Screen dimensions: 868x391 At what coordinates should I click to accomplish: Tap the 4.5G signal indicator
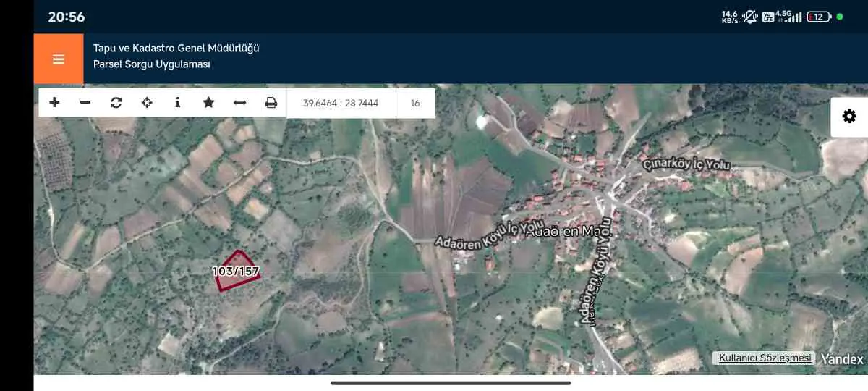pos(788,16)
